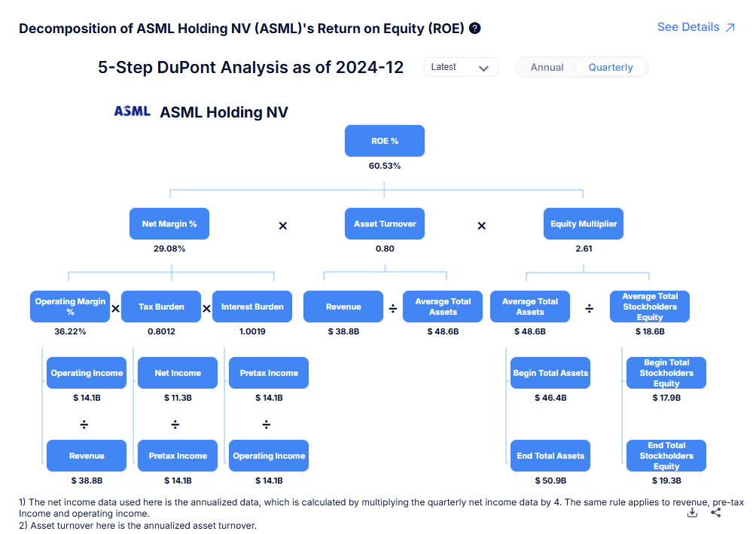Click the arrow icon next to See Details
The width and height of the screenshot is (756, 534).
(730, 28)
